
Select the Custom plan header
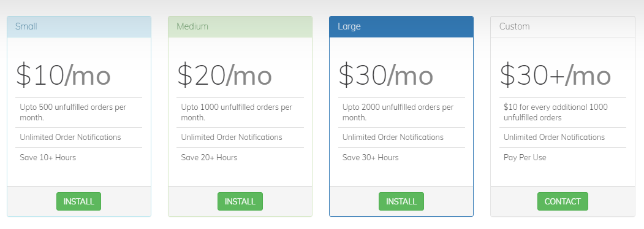coord(563,27)
